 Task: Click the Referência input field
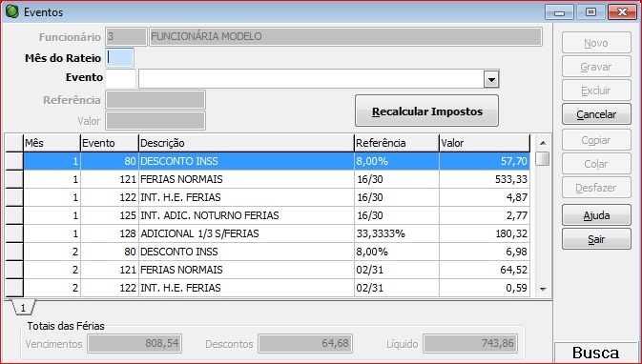pyautogui.click(x=155, y=100)
